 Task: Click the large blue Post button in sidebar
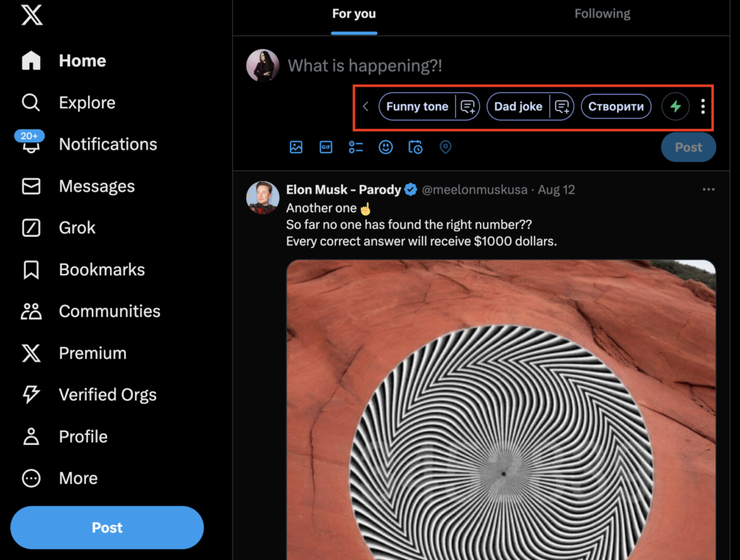pyautogui.click(x=107, y=528)
